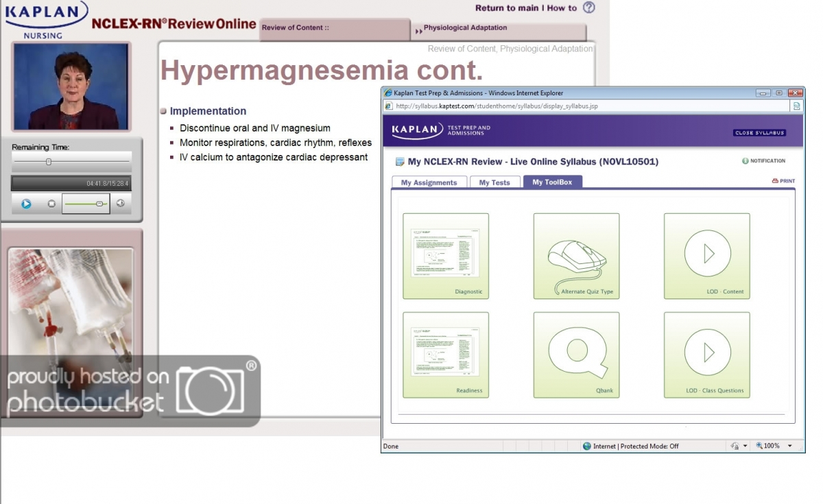Click Internet Protected Mode: Off status
Viewport: 823px width, 504px height.
pyautogui.click(x=636, y=446)
